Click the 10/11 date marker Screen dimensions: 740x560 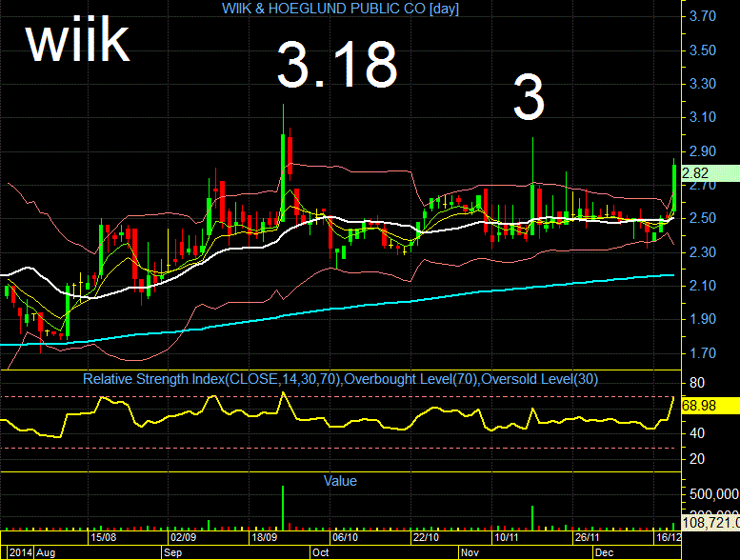tap(507, 537)
